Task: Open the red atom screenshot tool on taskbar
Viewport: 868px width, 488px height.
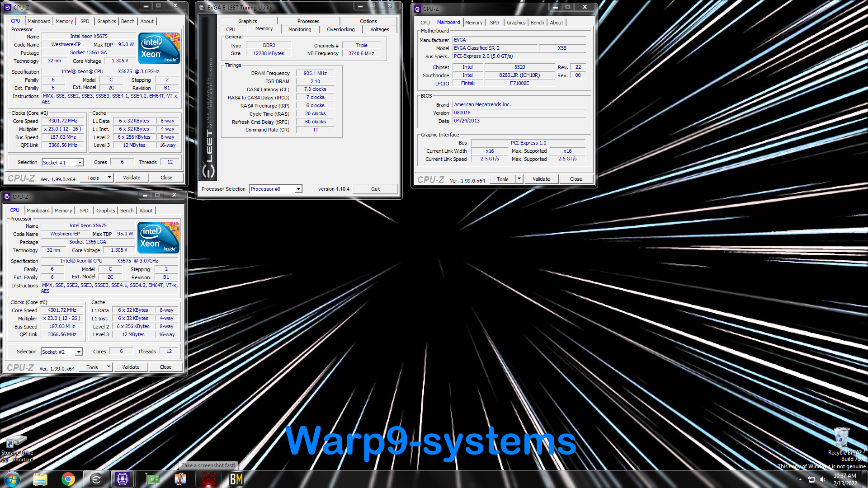Action: [x=208, y=479]
